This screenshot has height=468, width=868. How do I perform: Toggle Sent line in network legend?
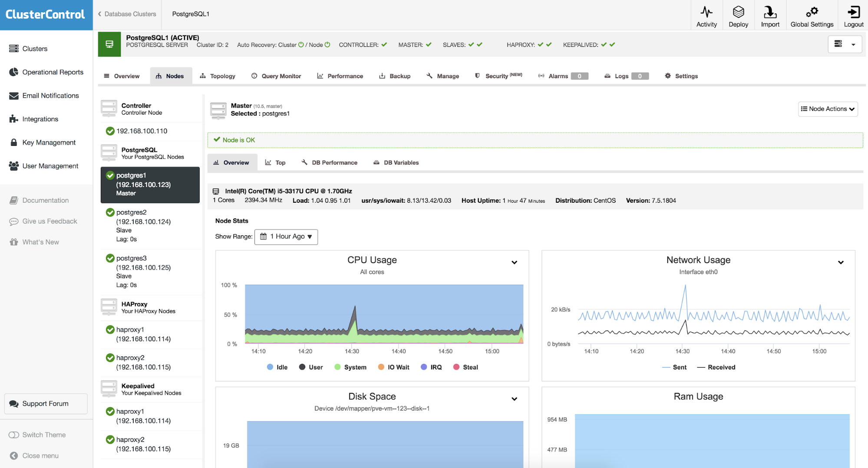pyautogui.click(x=674, y=367)
